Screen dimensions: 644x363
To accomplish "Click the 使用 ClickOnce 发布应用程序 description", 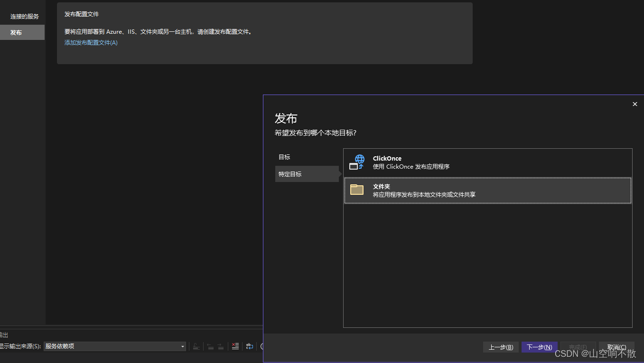I will tap(411, 167).
